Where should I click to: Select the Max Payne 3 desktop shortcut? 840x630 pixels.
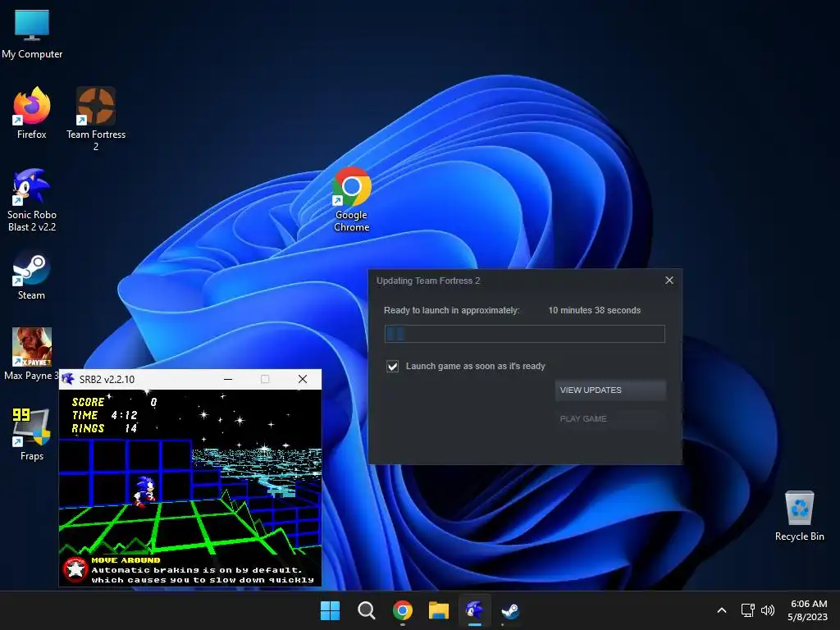coord(32,354)
